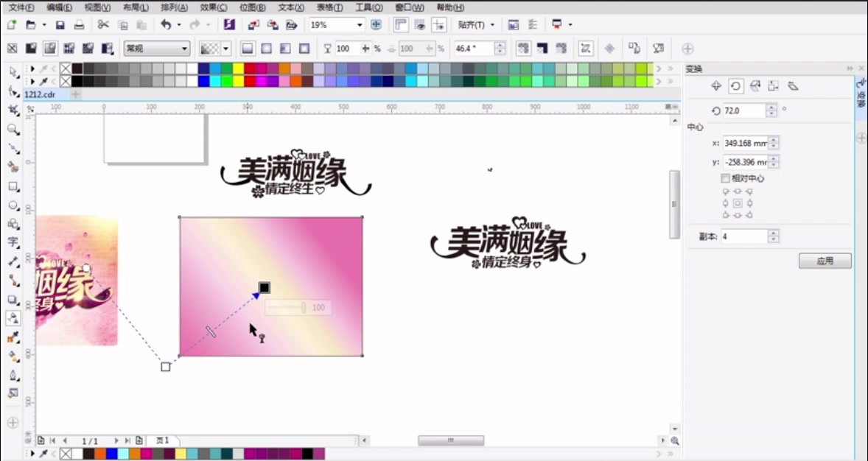Select the Rectangle tool in the toolbox

click(x=13, y=186)
